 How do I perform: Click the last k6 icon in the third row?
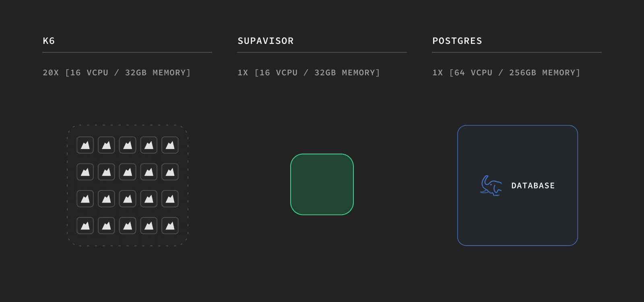170,199
